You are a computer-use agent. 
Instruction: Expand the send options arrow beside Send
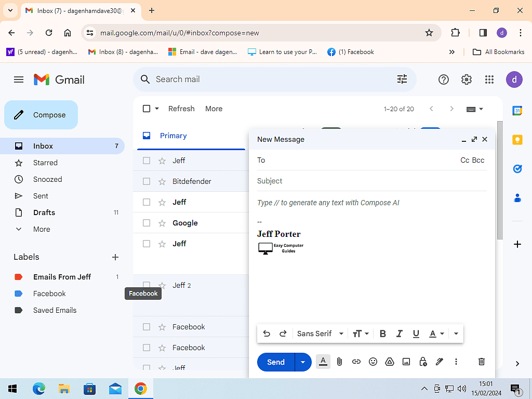click(303, 362)
